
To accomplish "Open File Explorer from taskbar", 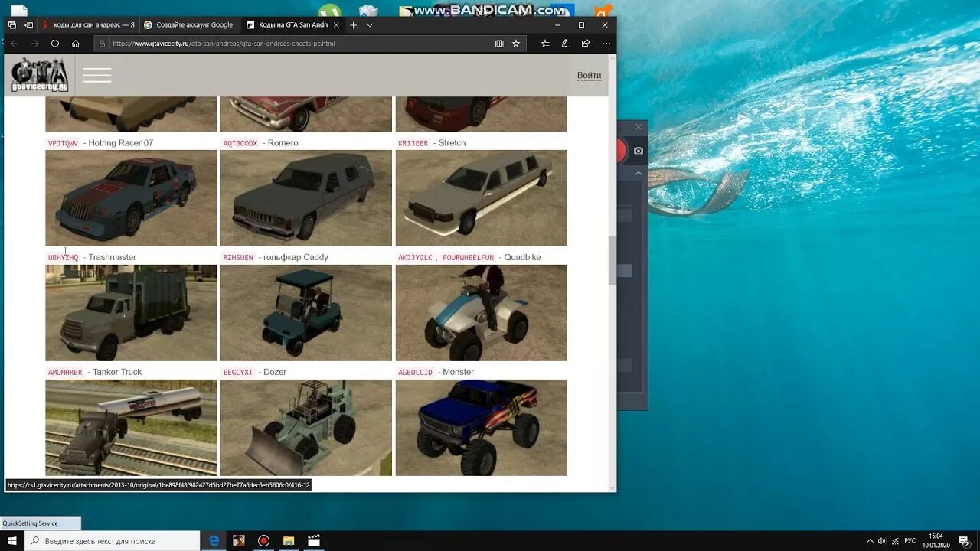I will pos(289,541).
